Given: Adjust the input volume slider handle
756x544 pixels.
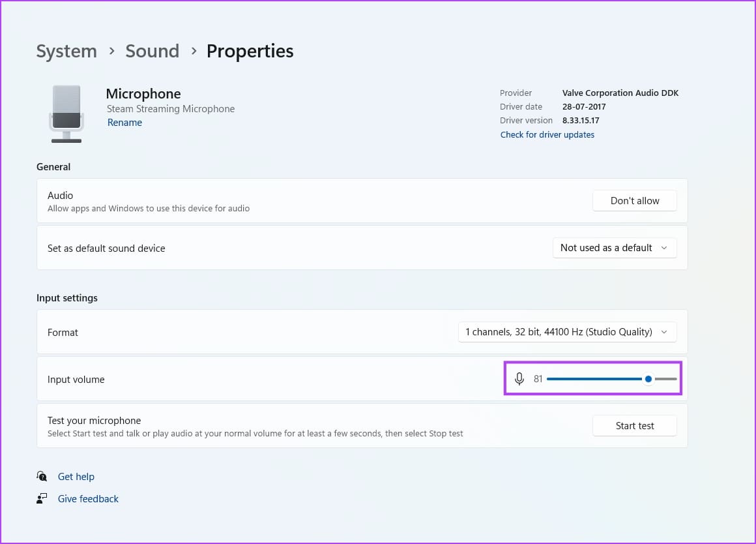Looking at the screenshot, I should (648, 378).
